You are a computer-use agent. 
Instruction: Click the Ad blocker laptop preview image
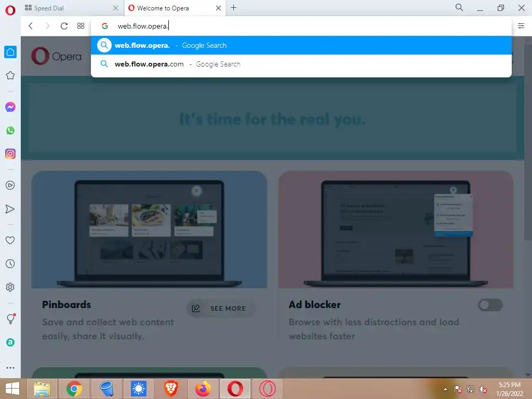tap(396, 230)
